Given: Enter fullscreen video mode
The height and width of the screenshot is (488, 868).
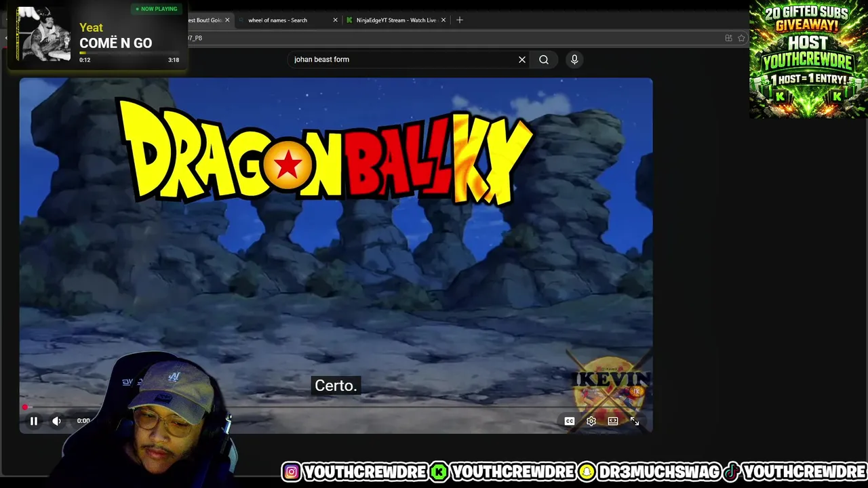Looking at the screenshot, I should (x=635, y=421).
